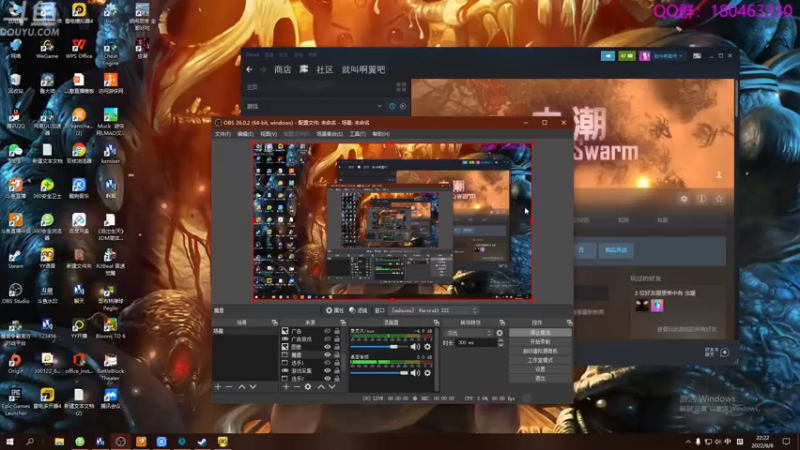800x450 pixels.
Task: Toggle visibility of first 广告 source
Action: [328, 331]
